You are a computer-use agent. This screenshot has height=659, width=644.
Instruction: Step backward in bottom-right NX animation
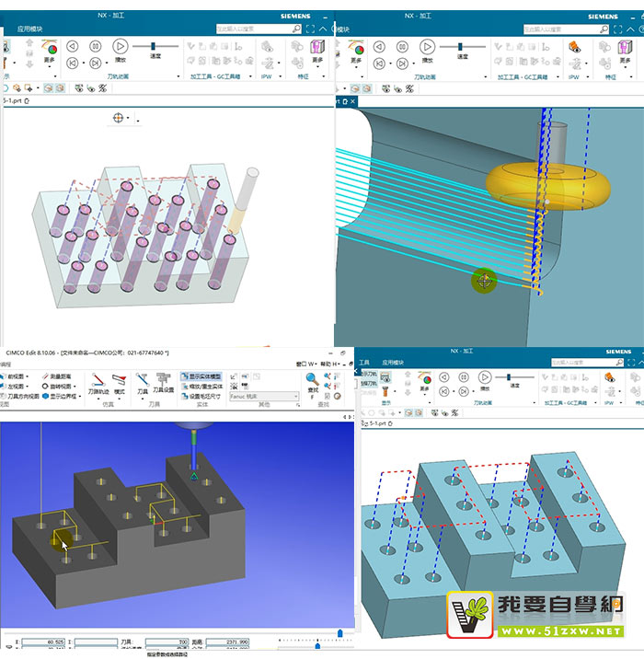tap(444, 377)
